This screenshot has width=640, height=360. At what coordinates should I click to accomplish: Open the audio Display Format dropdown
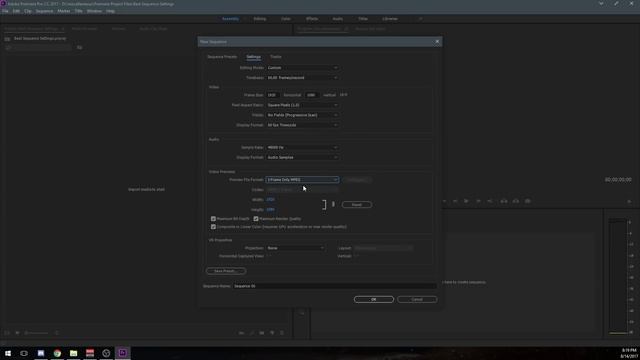302,157
